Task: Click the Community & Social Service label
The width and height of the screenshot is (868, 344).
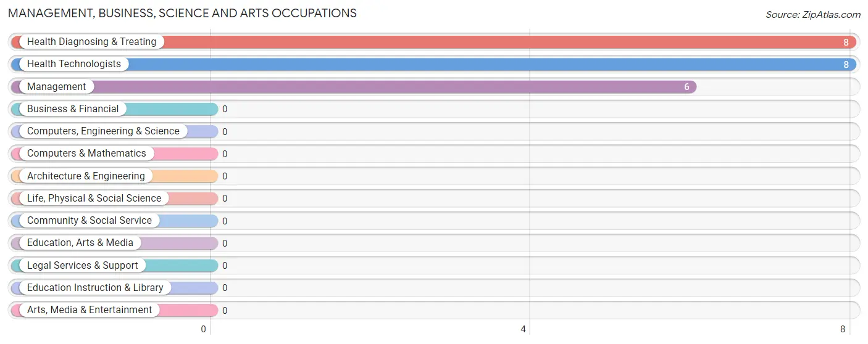Action: click(x=90, y=221)
